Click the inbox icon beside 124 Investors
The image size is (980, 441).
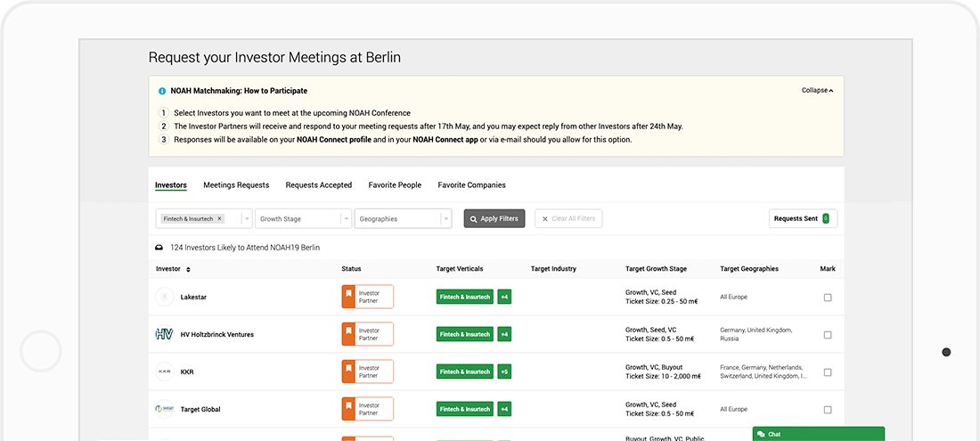(159, 248)
